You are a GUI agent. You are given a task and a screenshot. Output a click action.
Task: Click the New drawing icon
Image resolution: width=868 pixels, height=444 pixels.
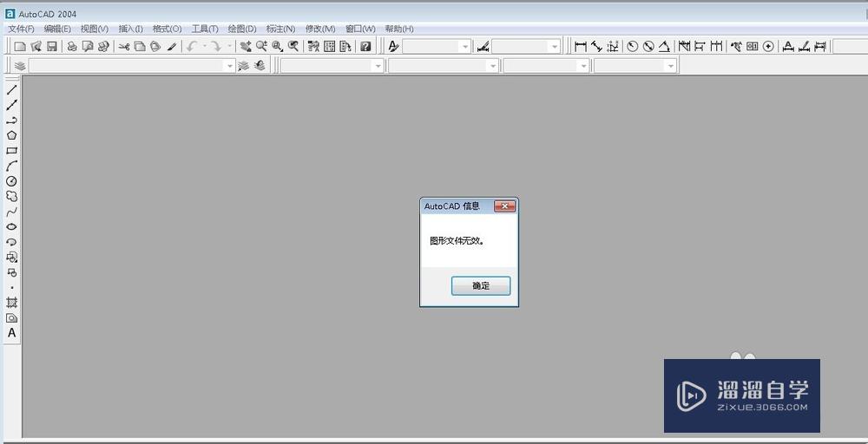[20, 47]
